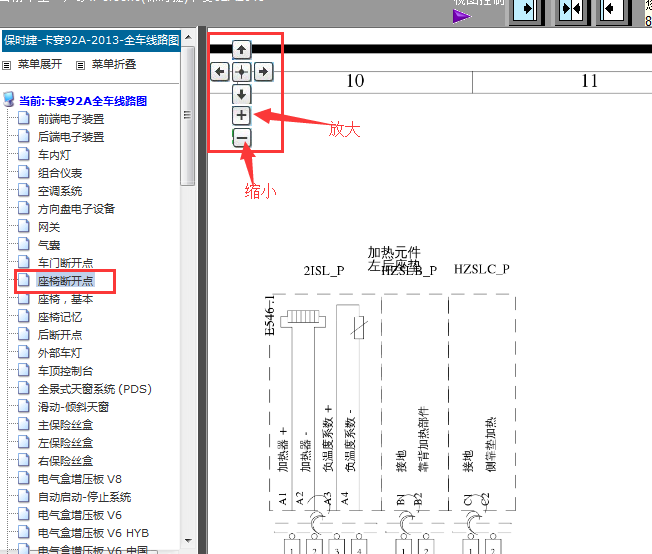This screenshot has width=652, height=554.
Task: Open 电气盒增压板 V6 entry
Action: [79, 515]
